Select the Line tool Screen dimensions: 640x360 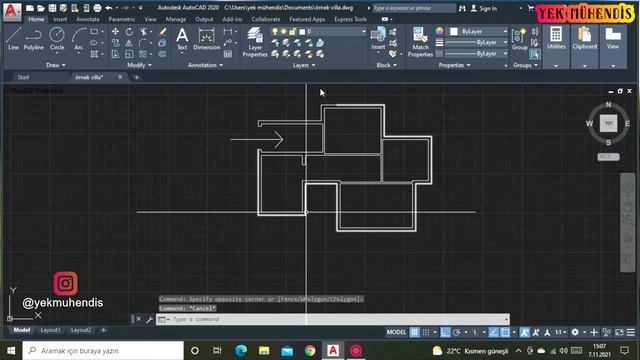[x=13, y=39]
